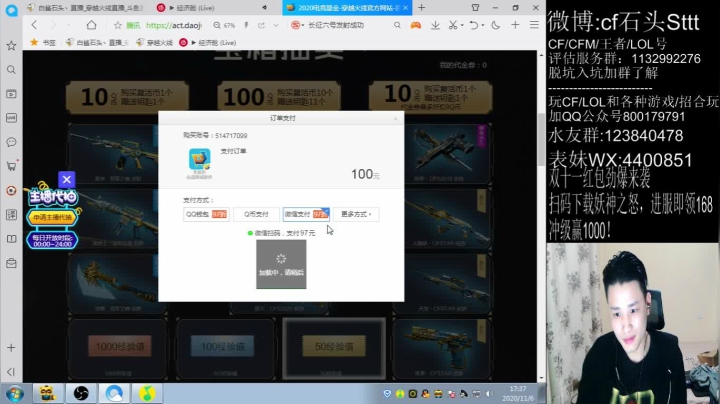Viewport: 720px width, 404px height.
Task: Click the zoom 67% magnifier icon
Action: [x=217, y=25]
